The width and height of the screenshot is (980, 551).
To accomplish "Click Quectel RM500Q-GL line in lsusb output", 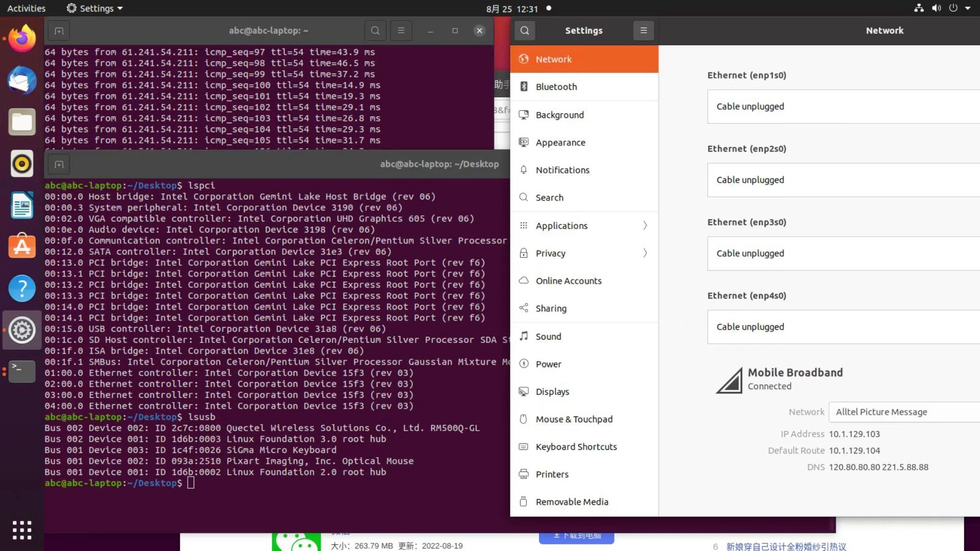I will 262,428.
